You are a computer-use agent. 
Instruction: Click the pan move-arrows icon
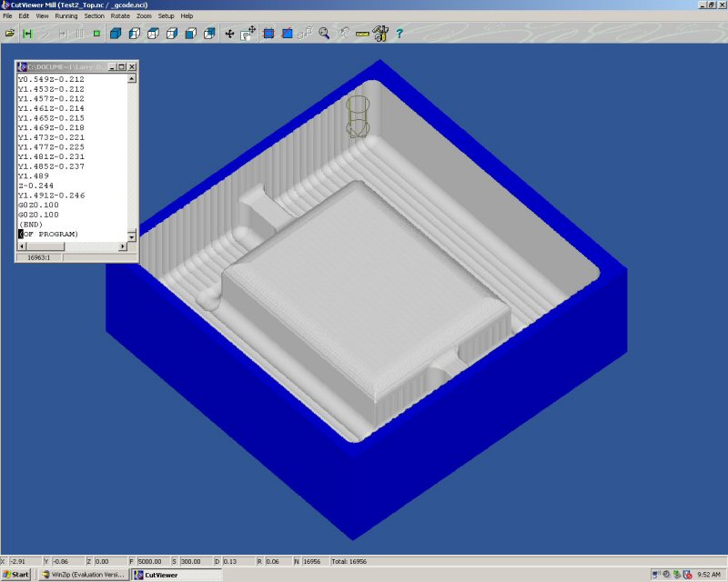pos(229,34)
